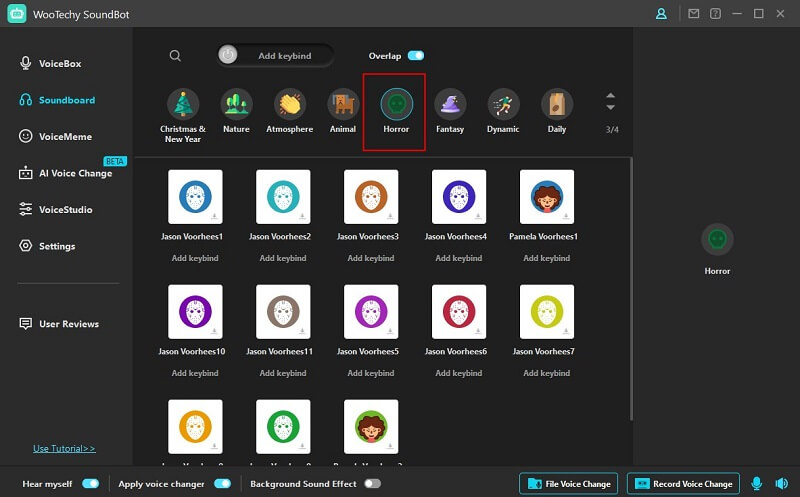Viewport: 800px width, 497px height.
Task: Click the File Voice Change button
Action: click(x=568, y=484)
